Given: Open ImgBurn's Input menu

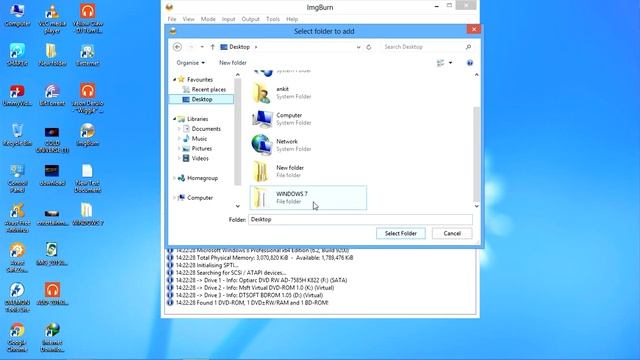Looking at the screenshot, I should click(228, 19).
